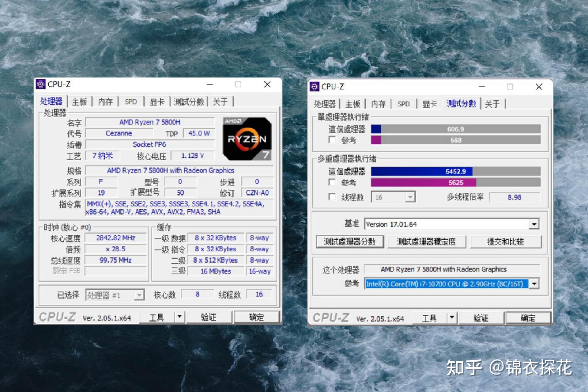Screen dimensions: 588x392
Task: Click 工具 button in right window
Action: tap(429, 318)
